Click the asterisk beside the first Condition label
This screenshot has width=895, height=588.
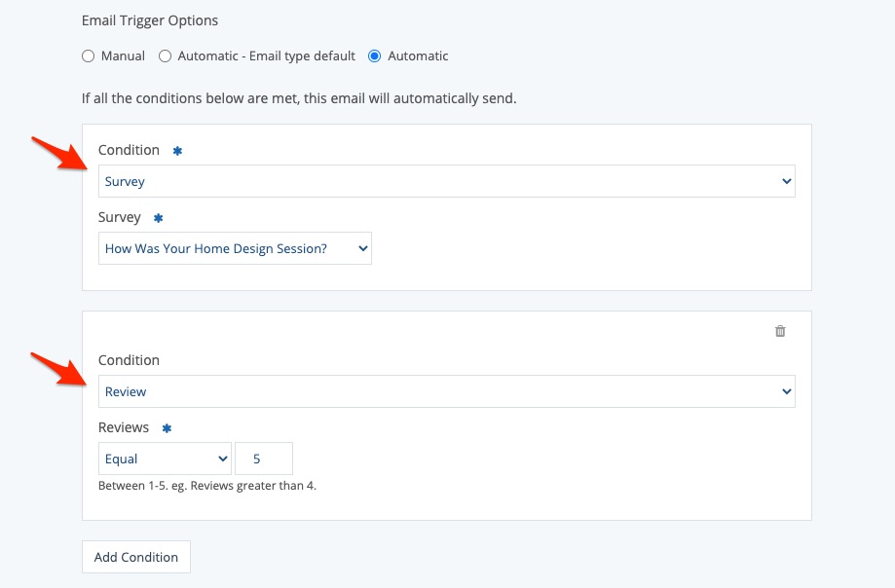click(177, 151)
